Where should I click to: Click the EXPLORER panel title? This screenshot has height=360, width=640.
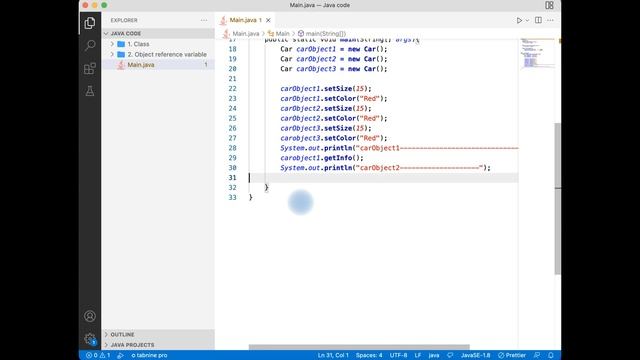(x=124, y=20)
